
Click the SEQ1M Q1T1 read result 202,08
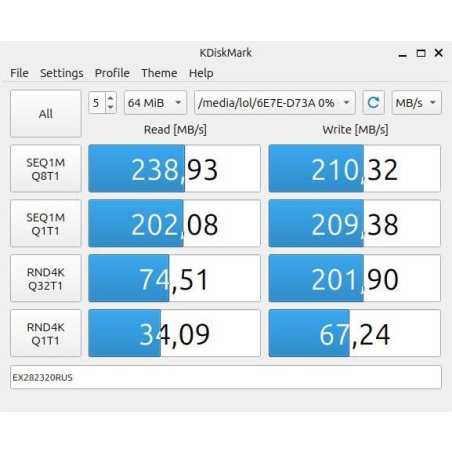174,224
